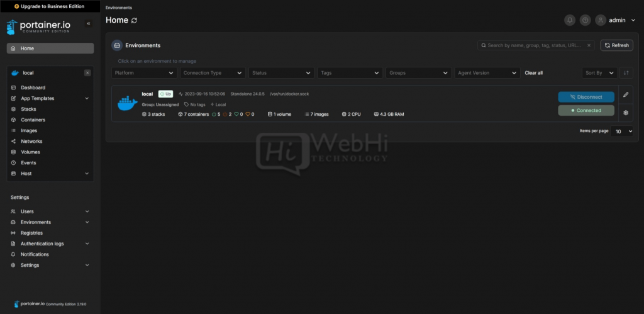The height and width of the screenshot is (314, 644).
Task: Open the Status filter dropdown
Action: (x=281, y=73)
